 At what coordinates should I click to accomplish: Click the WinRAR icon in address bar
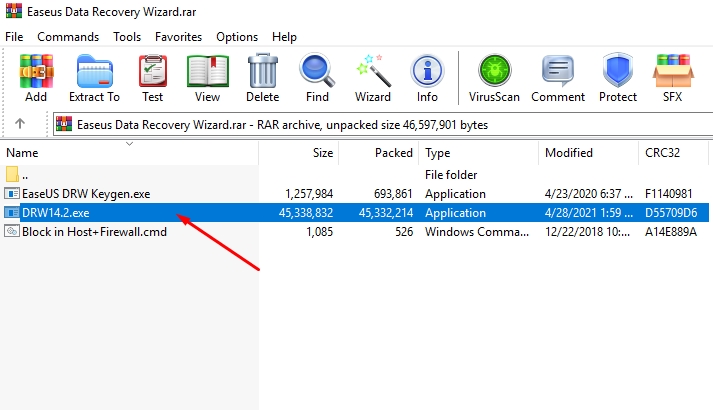64,124
